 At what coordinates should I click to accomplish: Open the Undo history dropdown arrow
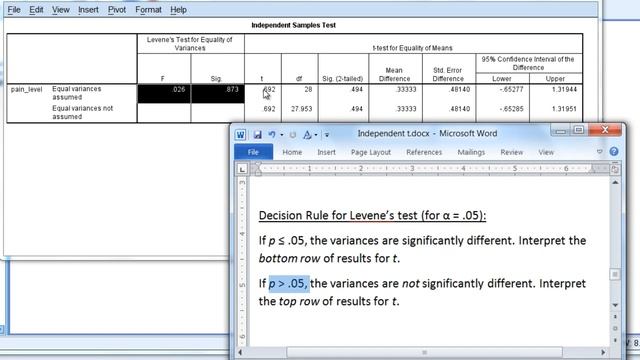click(282, 135)
